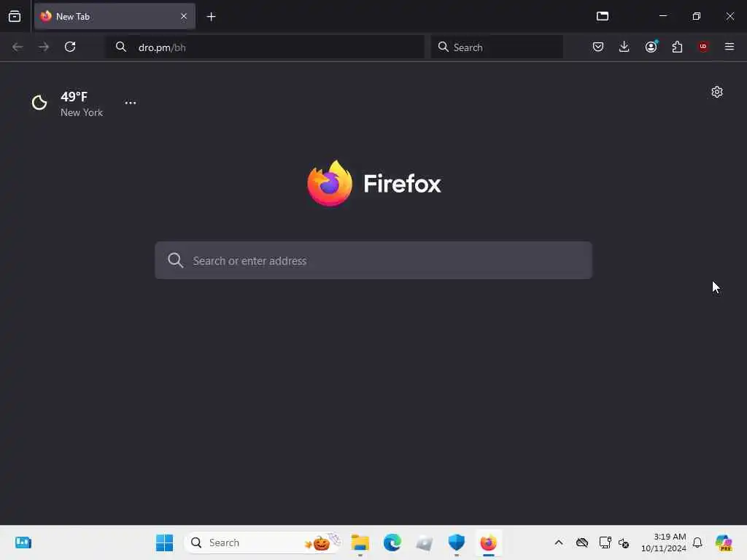747x560 pixels.
Task: Click the Search or enter address field
Action: click(x=373, y=260)
